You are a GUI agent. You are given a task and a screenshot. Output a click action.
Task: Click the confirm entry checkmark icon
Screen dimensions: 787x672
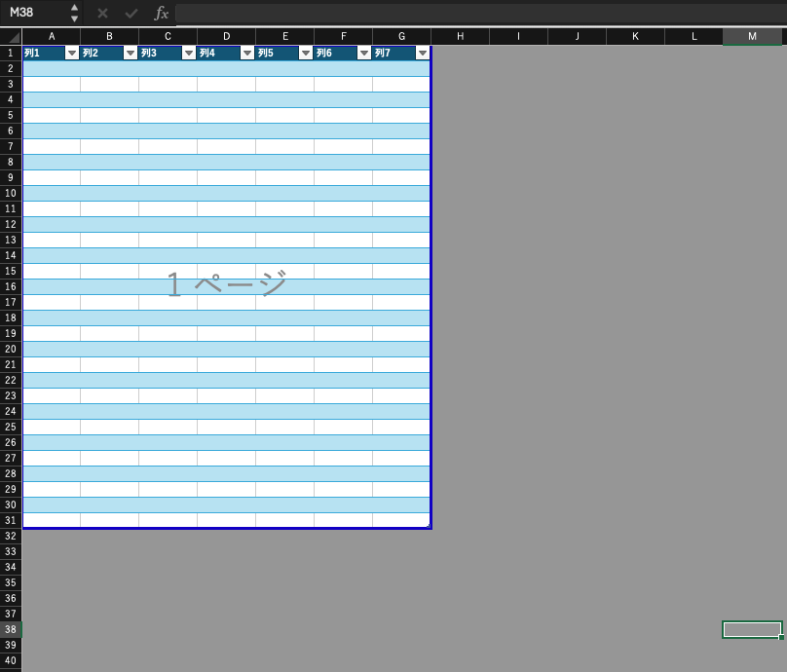[131, 14]
